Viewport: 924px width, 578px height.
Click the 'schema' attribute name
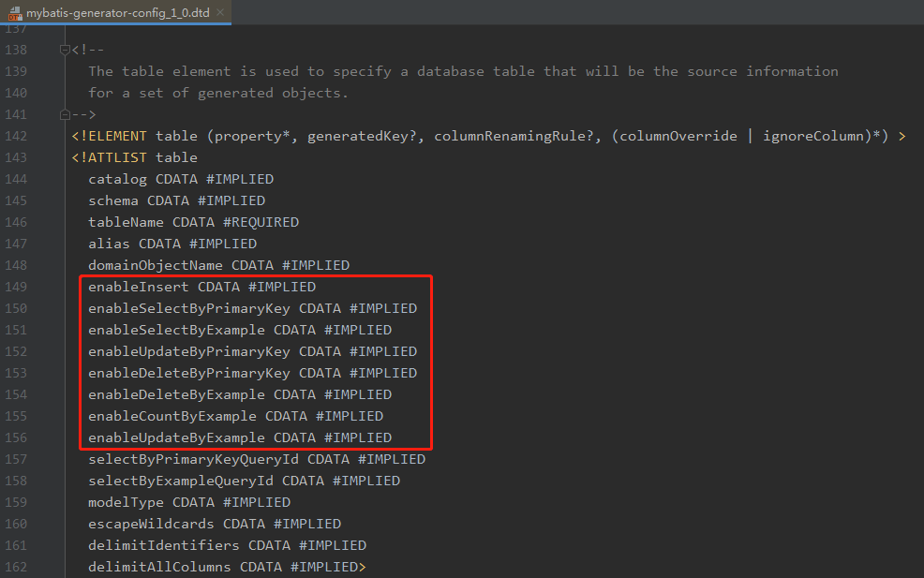tap(113, 200)
